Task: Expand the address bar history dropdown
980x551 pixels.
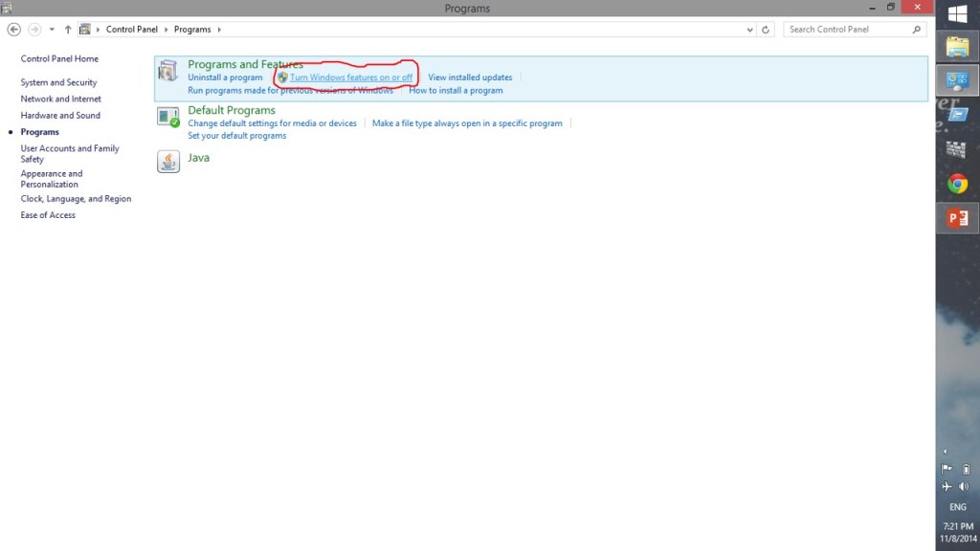Action: (x=749, y=30)
